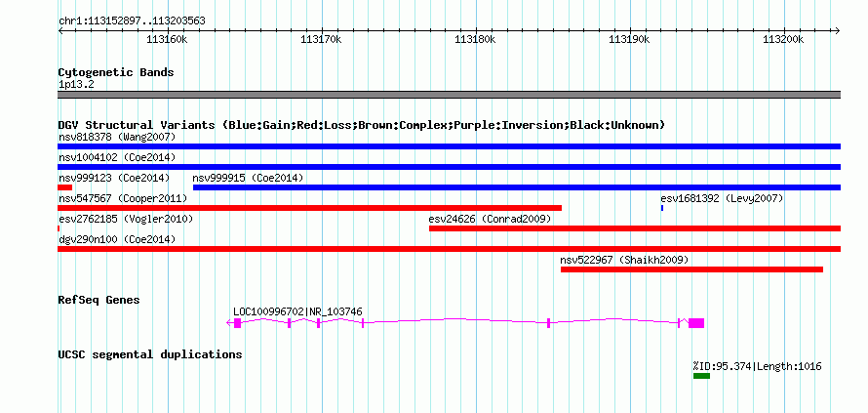Click the Cytogenetic Bands track title

pos(116,72)
